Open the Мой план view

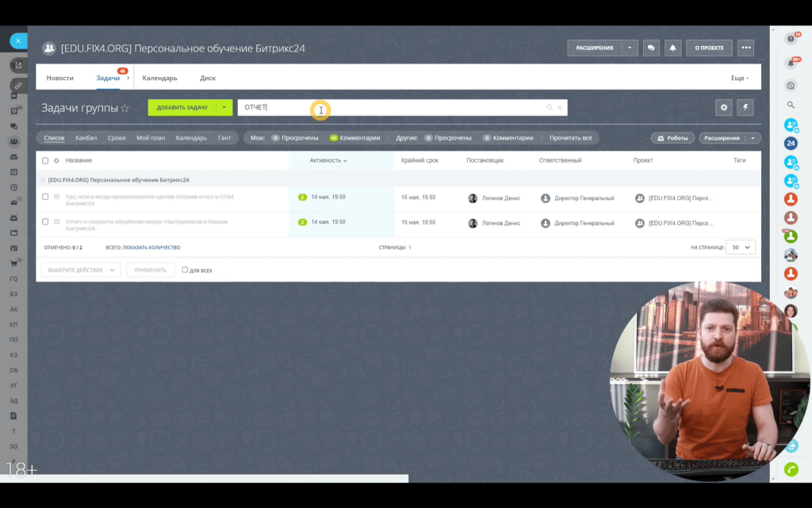(x=151, y=138)
